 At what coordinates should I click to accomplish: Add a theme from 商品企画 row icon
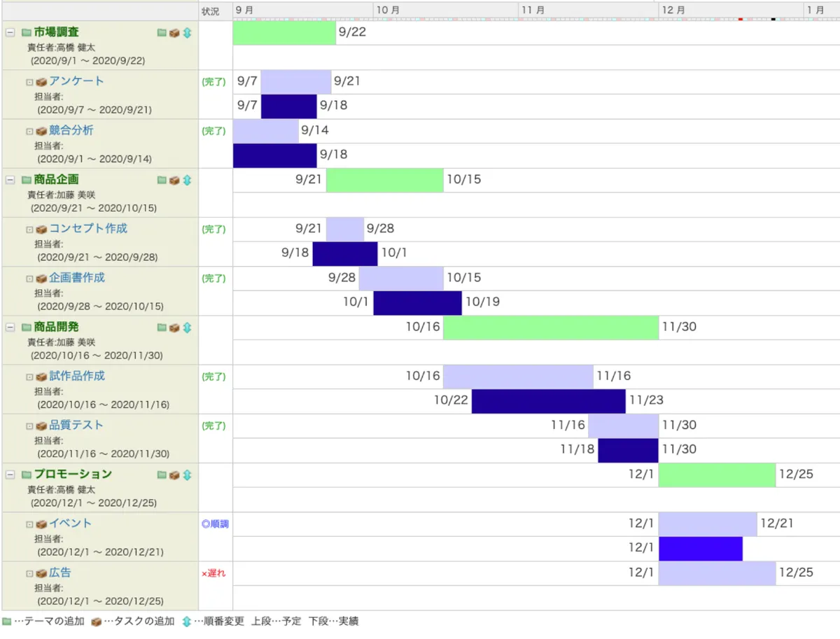(x=162, y=180)
